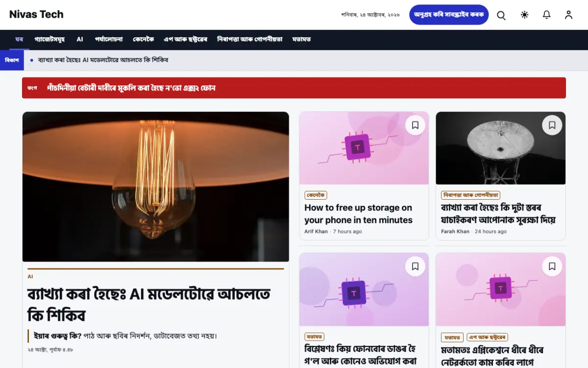
Task: Open 'How to free up storage on your phone' headline
Action: click(x=358, y=214)
